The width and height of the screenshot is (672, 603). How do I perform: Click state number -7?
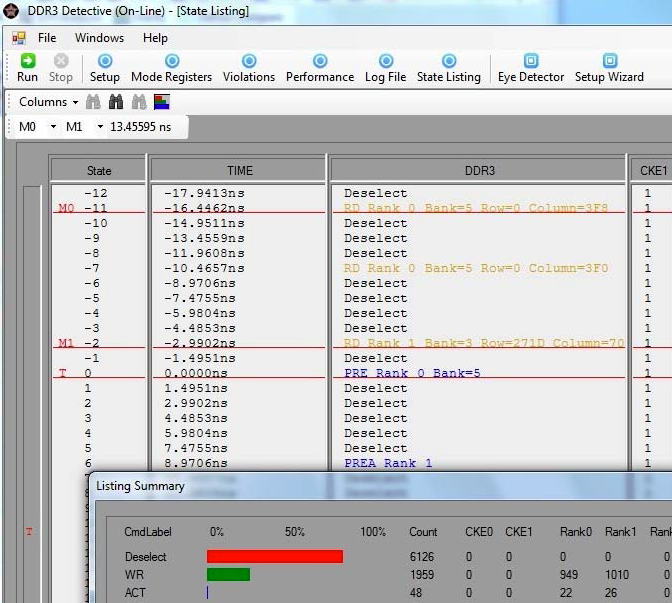click(x=92, y=268)
